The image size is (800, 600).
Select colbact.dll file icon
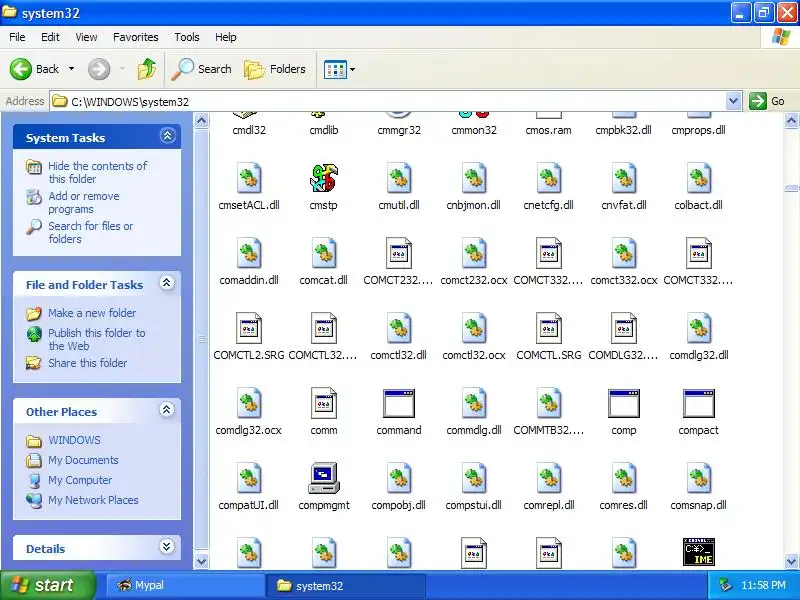pos(698,178)
